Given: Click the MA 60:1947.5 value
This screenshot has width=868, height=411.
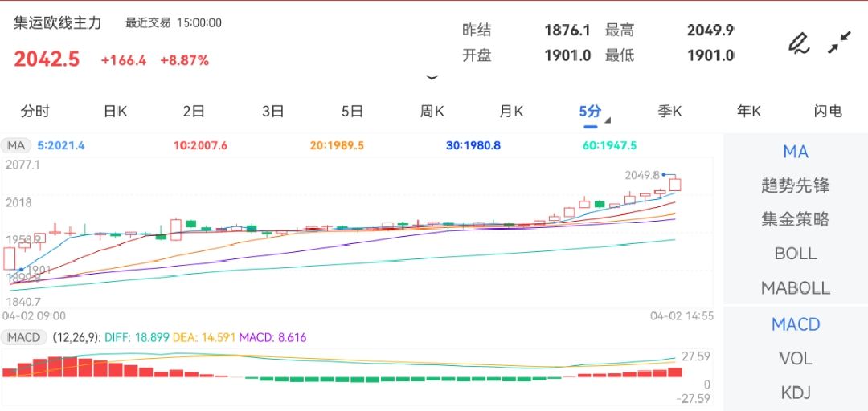Looking at the screenshot, I should (609, 145).
